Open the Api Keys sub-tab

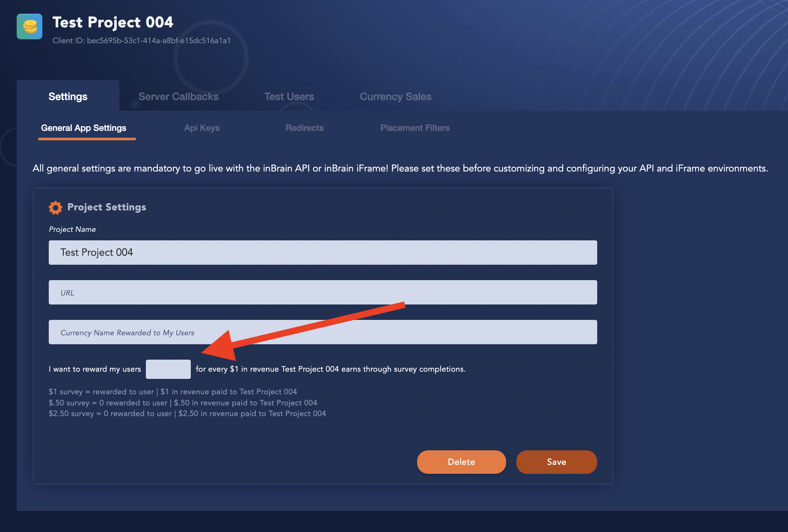click(x=202, y=128)
